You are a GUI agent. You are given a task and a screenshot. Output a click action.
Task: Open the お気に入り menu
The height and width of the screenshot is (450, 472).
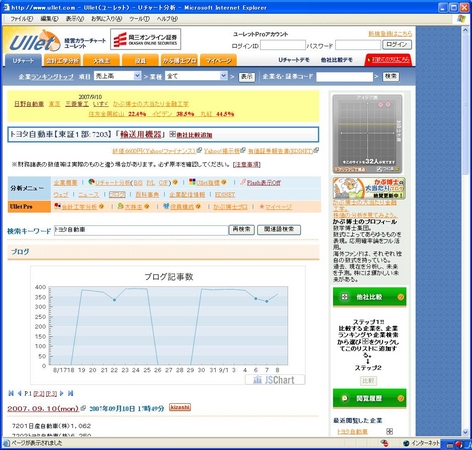(x=107, y=19)
